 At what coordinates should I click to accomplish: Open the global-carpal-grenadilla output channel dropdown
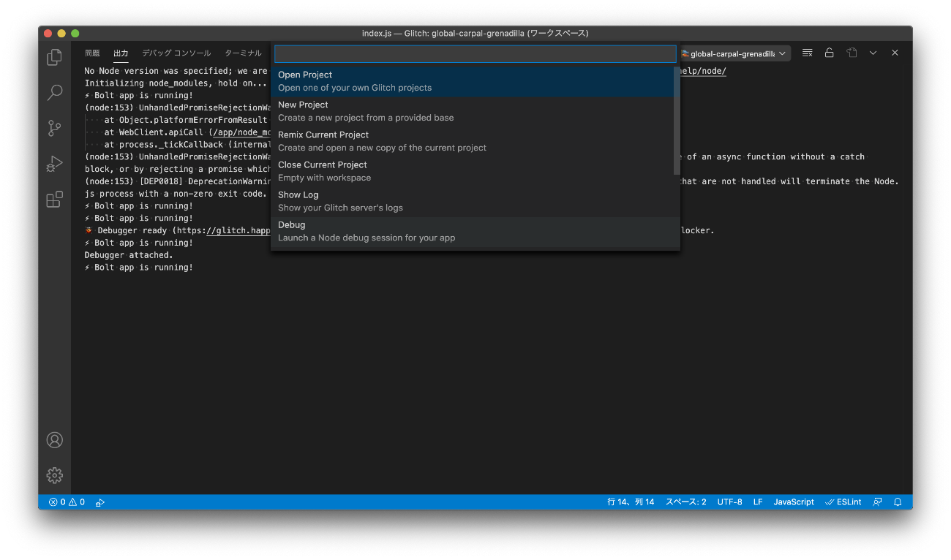(734, 53)
